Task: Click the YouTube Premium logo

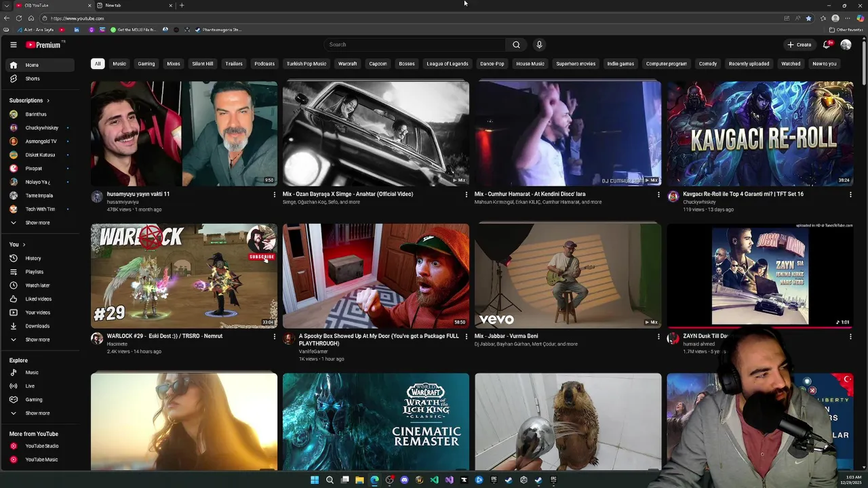Action: [x=43, y=45]
